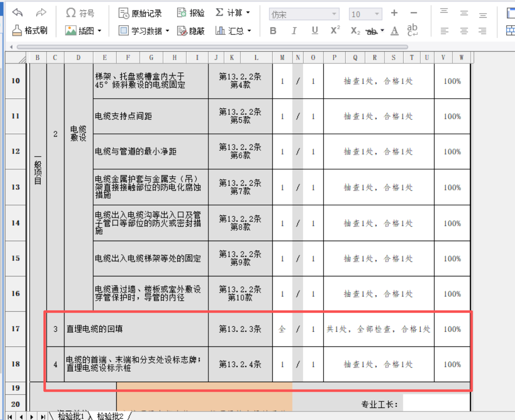The height and width of the screenshot is (420, 515).
Task: Apply subscript formatting
Action: 355,31
